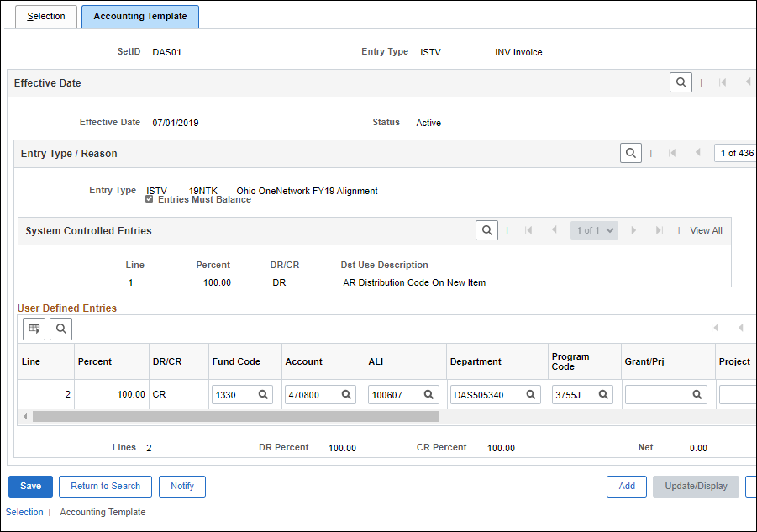This screenshot has height=532, width=757.
Task: Open Department lookup magnifier
Action: (531, 394)
